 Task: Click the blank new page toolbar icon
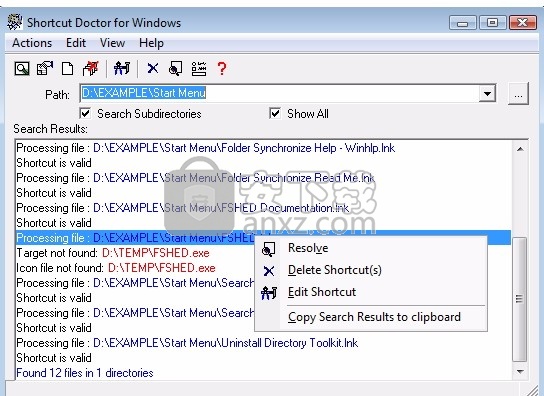pos(67,68)
